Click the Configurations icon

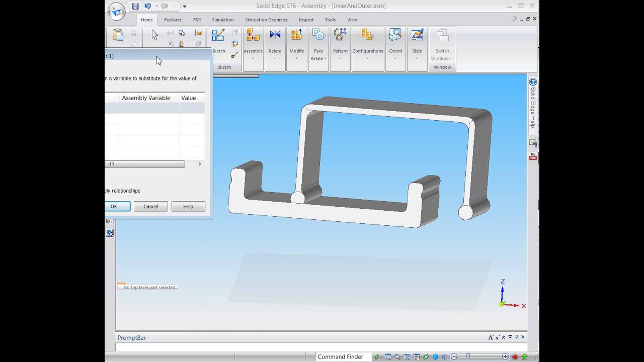coord(367,35)
